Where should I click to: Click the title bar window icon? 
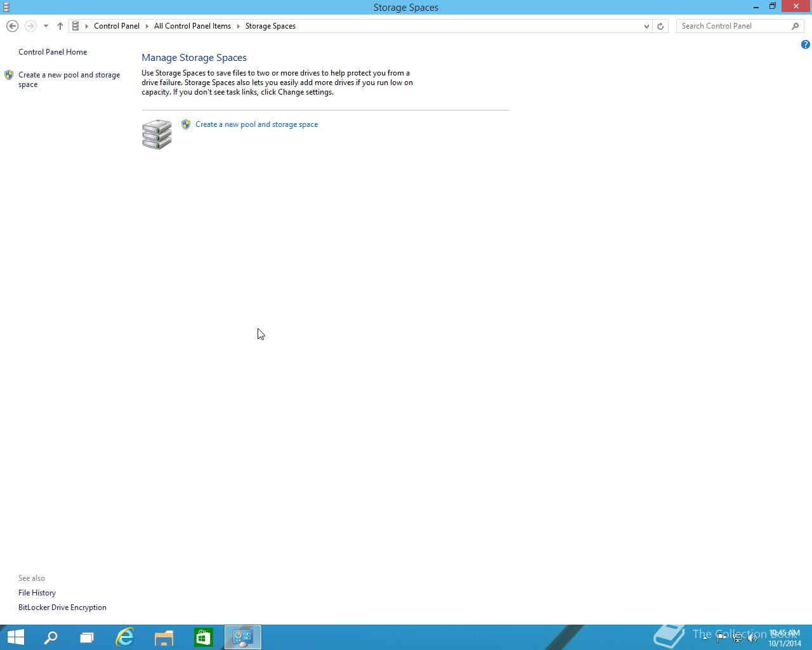click(6, 7)
